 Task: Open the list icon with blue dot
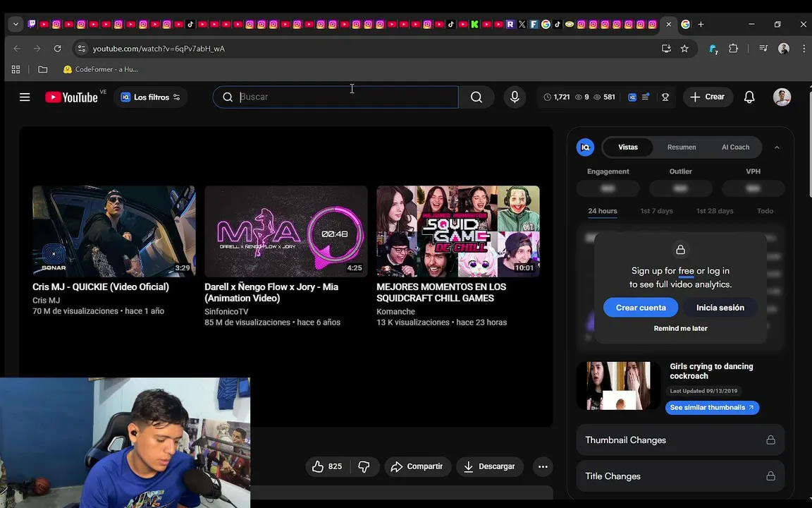(645, 97)
